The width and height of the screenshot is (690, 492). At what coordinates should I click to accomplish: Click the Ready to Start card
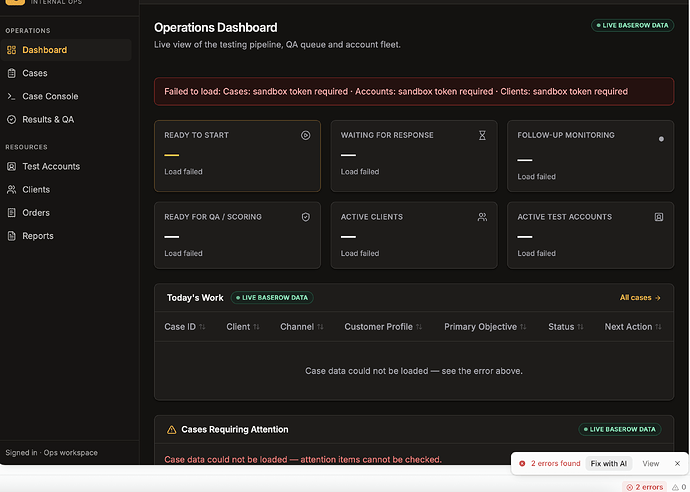pyautogui.click(x=237, y=156)
